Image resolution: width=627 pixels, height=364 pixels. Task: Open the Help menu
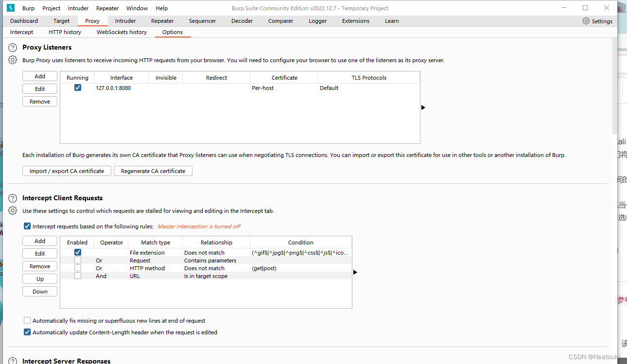click(162, 8)
